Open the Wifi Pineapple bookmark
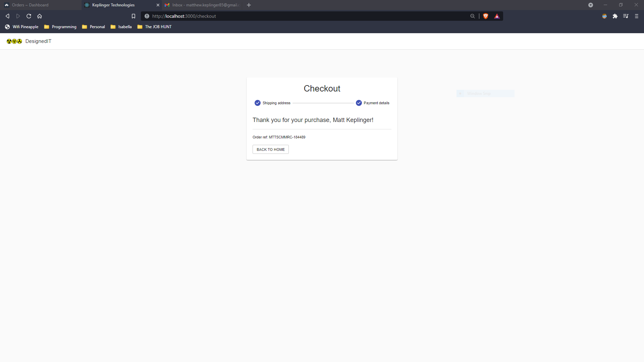 [22, 27]
